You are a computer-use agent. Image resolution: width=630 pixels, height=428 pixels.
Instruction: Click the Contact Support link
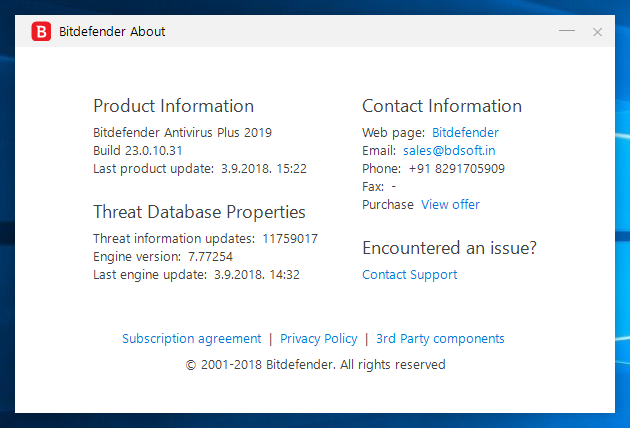point(409,274)
